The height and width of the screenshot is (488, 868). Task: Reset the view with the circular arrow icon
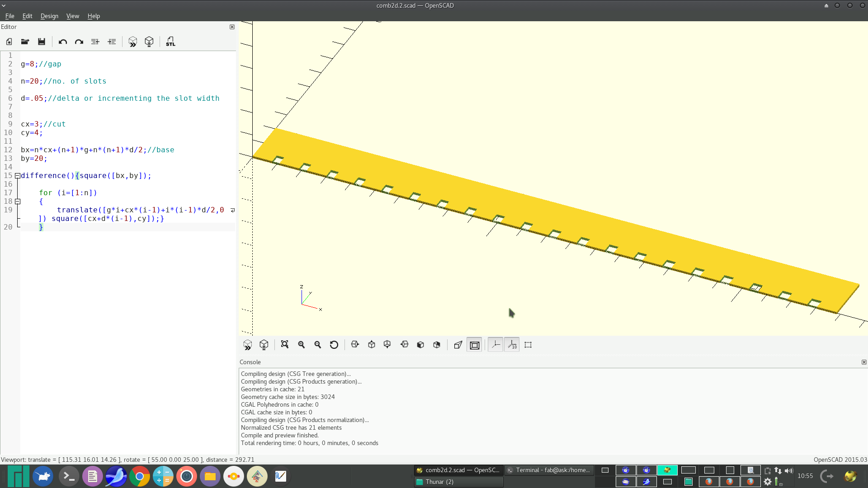pyautogui.click(x=334, y=345)
